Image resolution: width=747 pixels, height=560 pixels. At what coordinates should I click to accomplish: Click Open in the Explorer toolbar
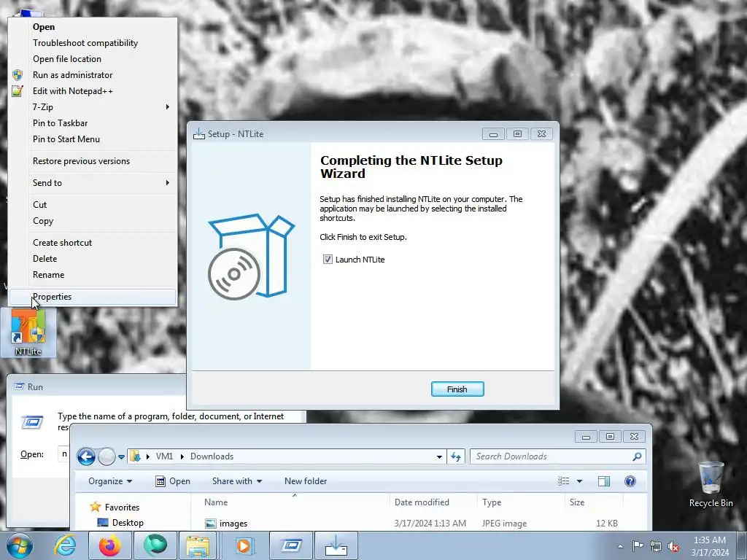[173, 481]
